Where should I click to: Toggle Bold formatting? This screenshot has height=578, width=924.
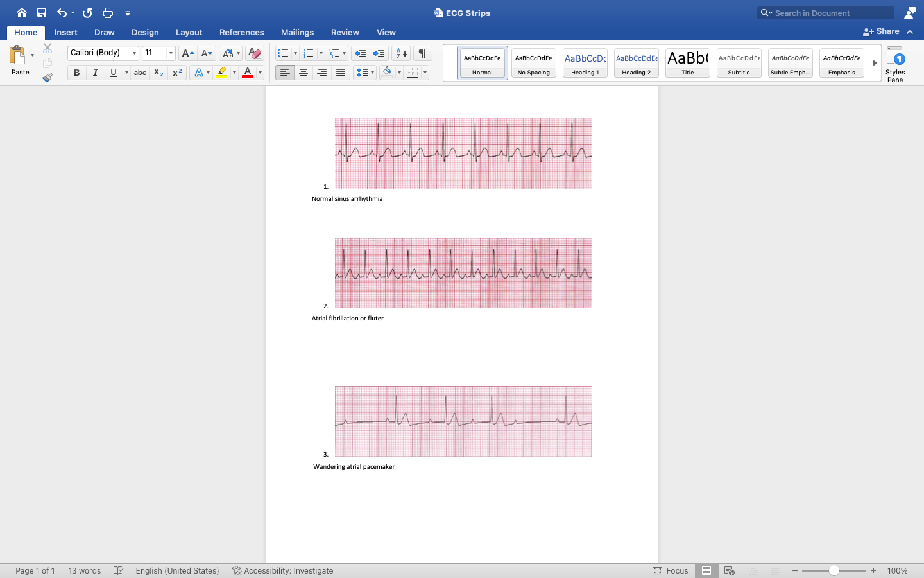coord(77,73)
